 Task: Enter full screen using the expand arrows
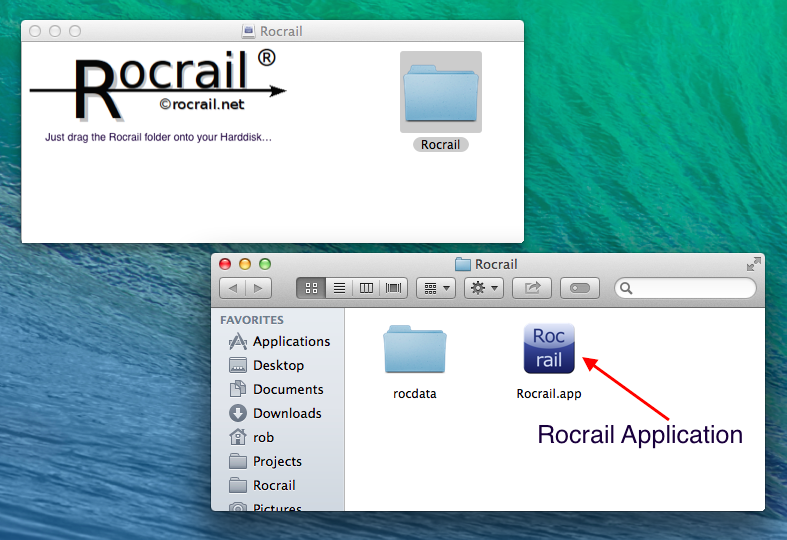coord(752,264)
